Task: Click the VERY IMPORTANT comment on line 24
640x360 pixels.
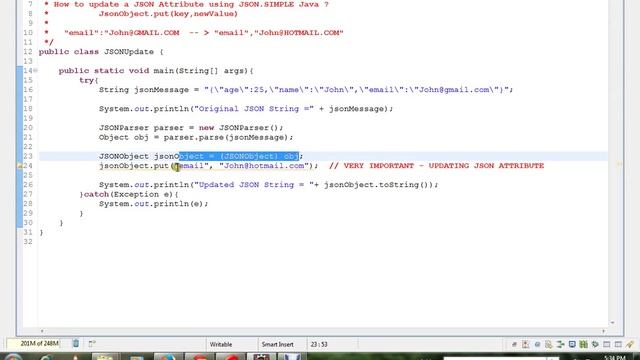Action: pyautogui.click(x=436, y=166)
